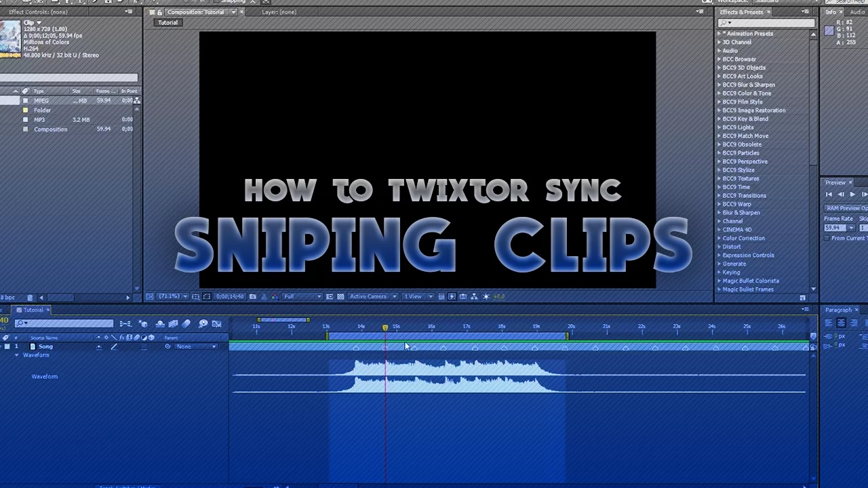This screenshot has height=488, width=868.
Task: Toggle the shy switch on Song layer
Action: click(x=98, y=346)
